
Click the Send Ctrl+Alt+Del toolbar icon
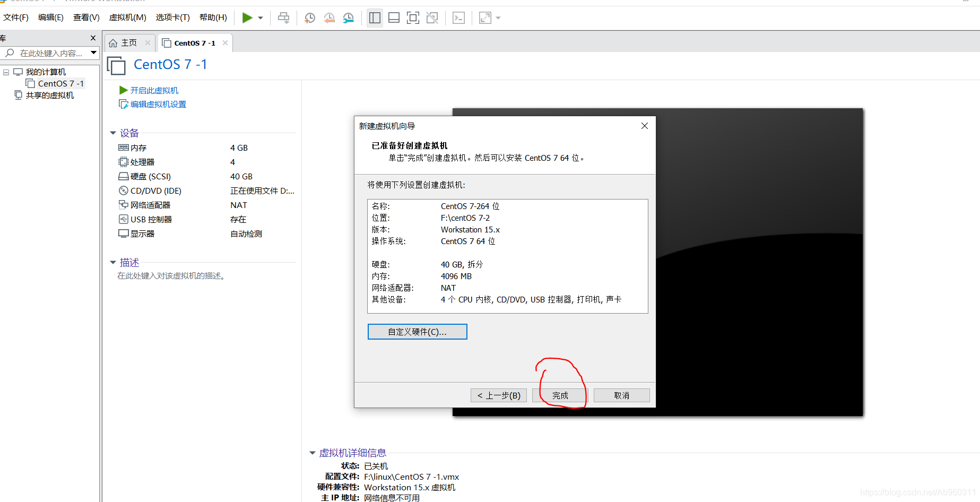click(284, 18)
